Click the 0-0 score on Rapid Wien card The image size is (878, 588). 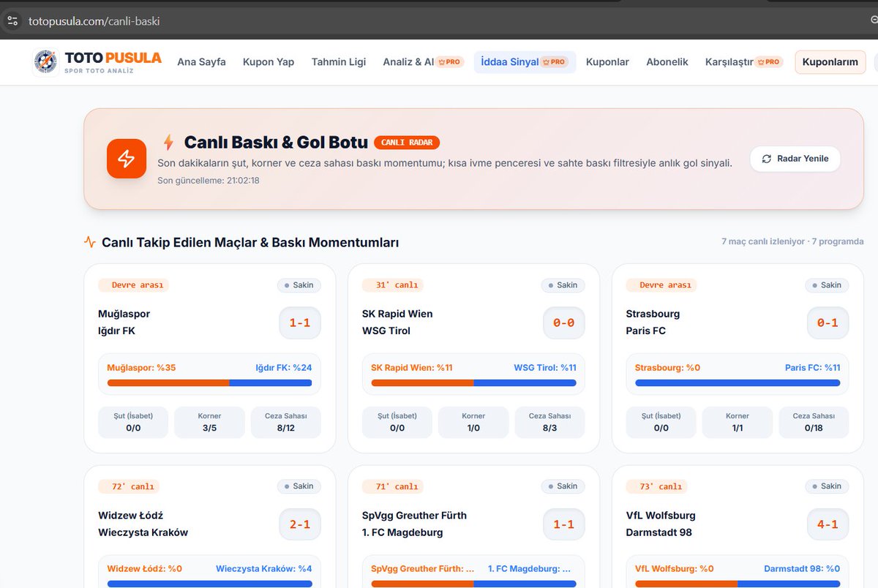[564, 323]
